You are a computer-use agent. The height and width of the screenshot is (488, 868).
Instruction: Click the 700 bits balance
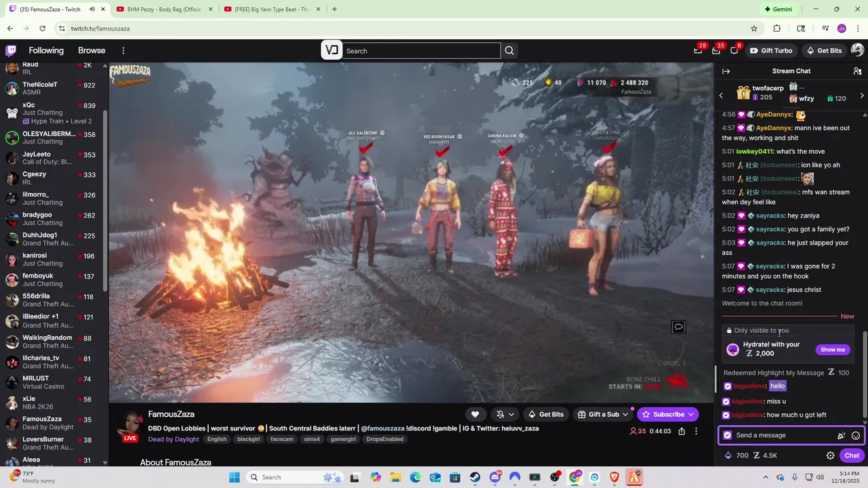736,455
